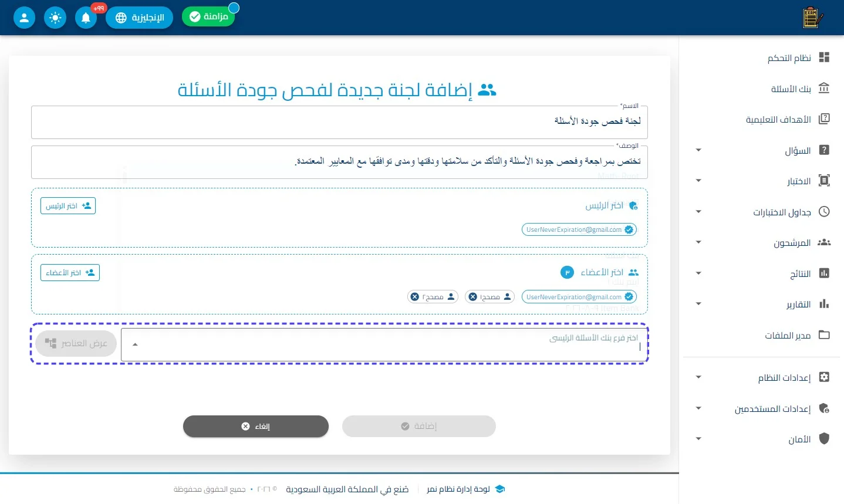Click the اختر الرئيس button
This screenshot has height=504, width=844.
(68, 206)
